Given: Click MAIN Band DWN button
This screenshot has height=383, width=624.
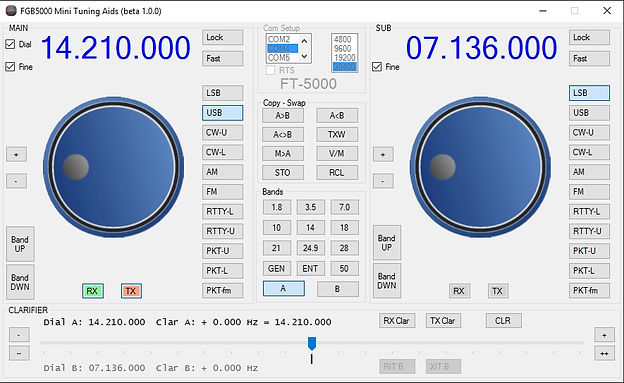Looking at the screenshot, I should point(20,282).
